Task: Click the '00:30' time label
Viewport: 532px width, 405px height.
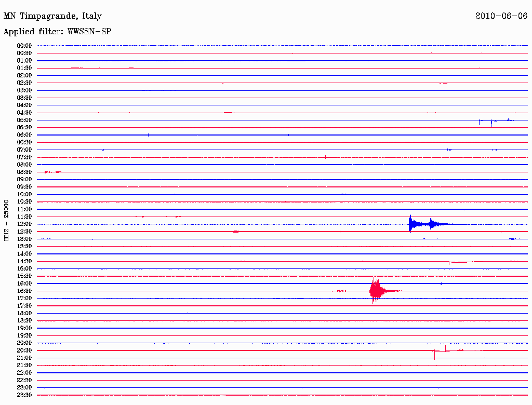Action: 24,53
